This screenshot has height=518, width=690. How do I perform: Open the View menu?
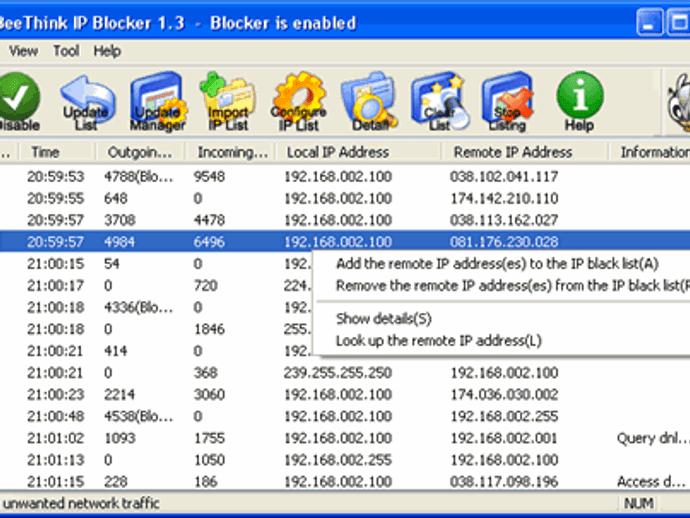coord(23,51)
